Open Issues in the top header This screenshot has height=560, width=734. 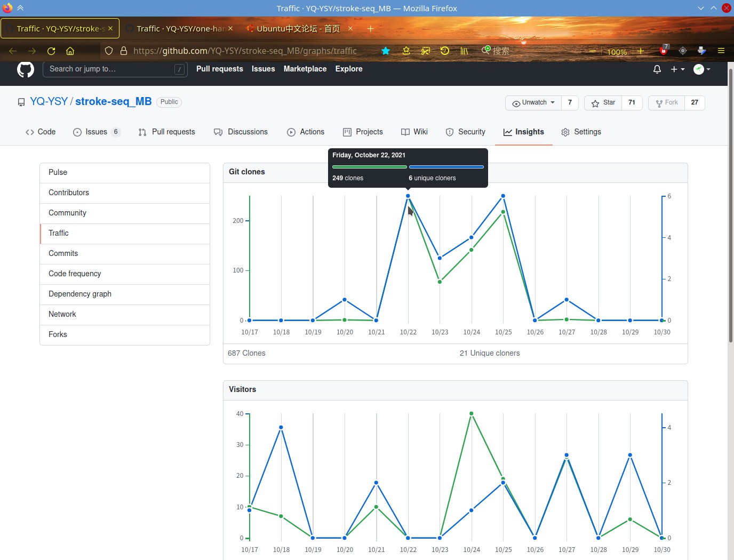tap(264, 69)
